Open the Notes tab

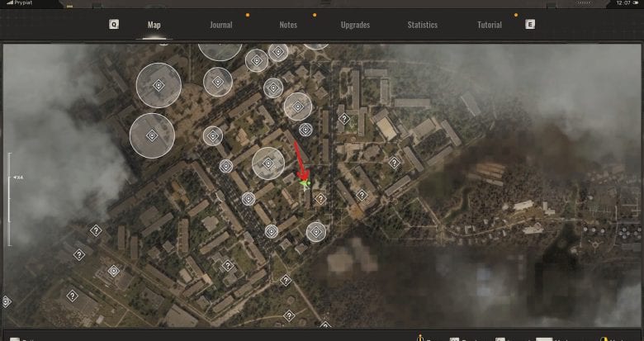288,25
